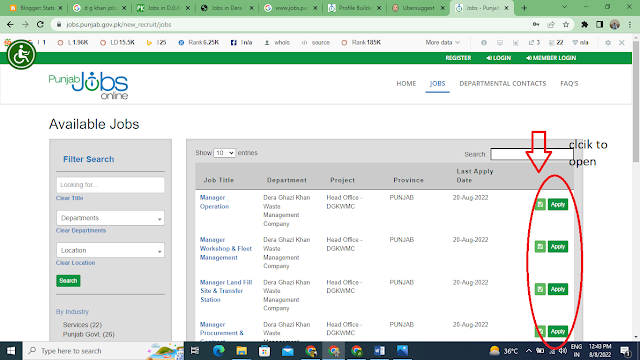The image size is (640, 360).
Task: Sort by Last Apply Date column header
Action: pos(475,176)
